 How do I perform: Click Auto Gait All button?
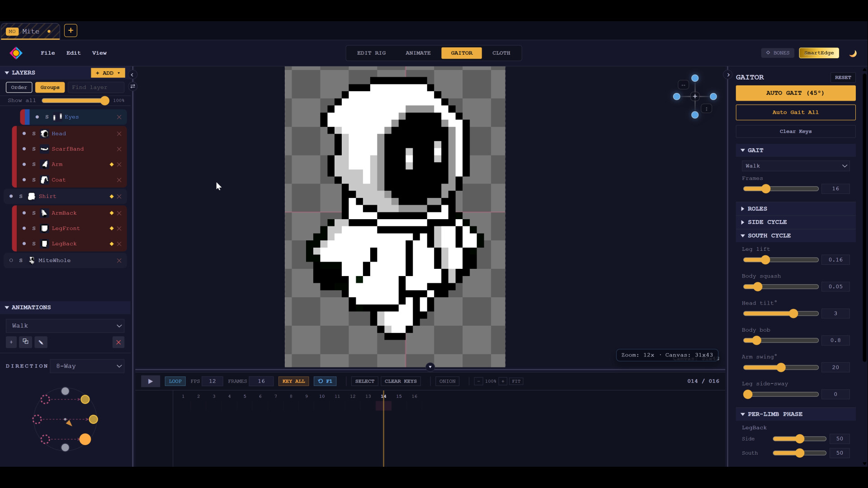(x=796, y=113)
